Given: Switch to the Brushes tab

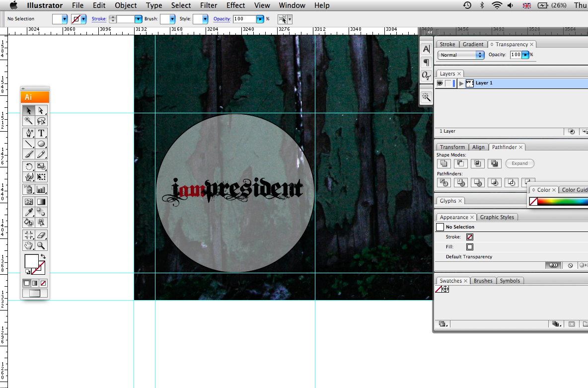Looking at the screenshot, I should [x=483, y=281].
